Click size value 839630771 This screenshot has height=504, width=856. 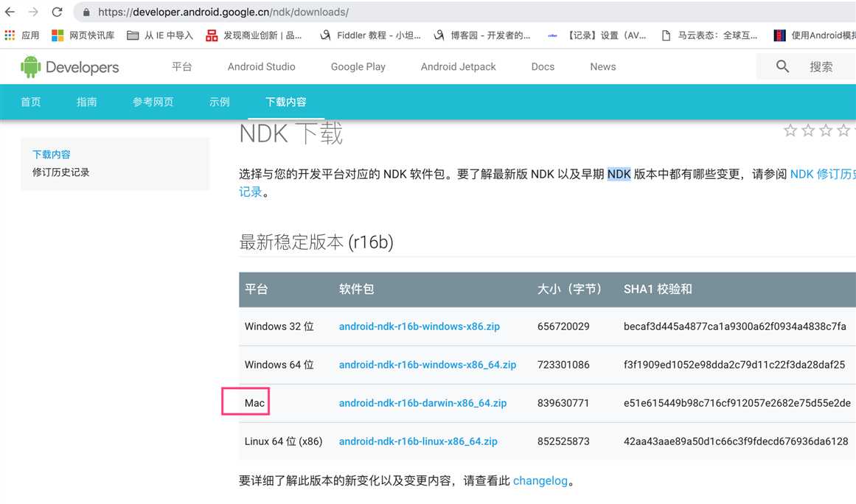point(563,403)
